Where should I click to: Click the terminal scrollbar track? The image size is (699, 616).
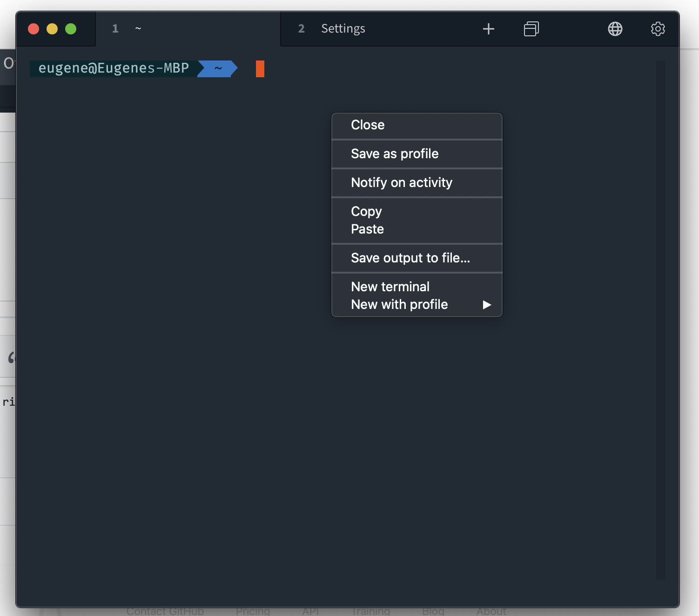[x=660, y=320]
